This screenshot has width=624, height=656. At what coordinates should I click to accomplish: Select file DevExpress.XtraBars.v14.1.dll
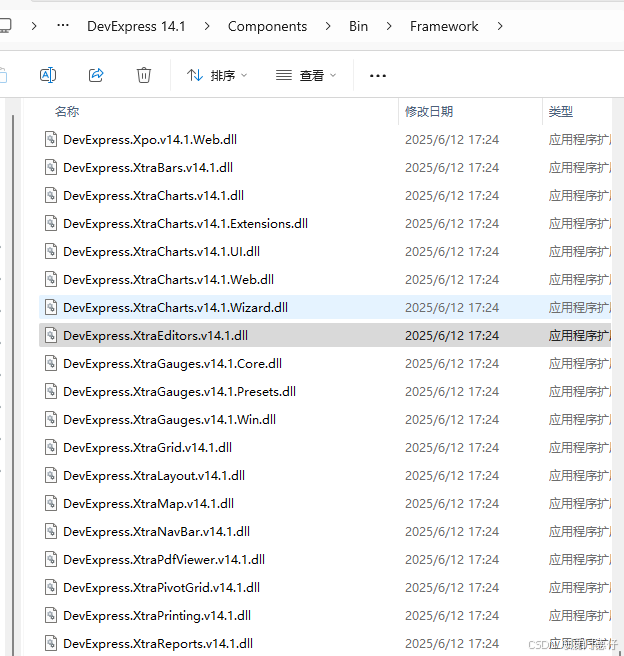point(325,167)
